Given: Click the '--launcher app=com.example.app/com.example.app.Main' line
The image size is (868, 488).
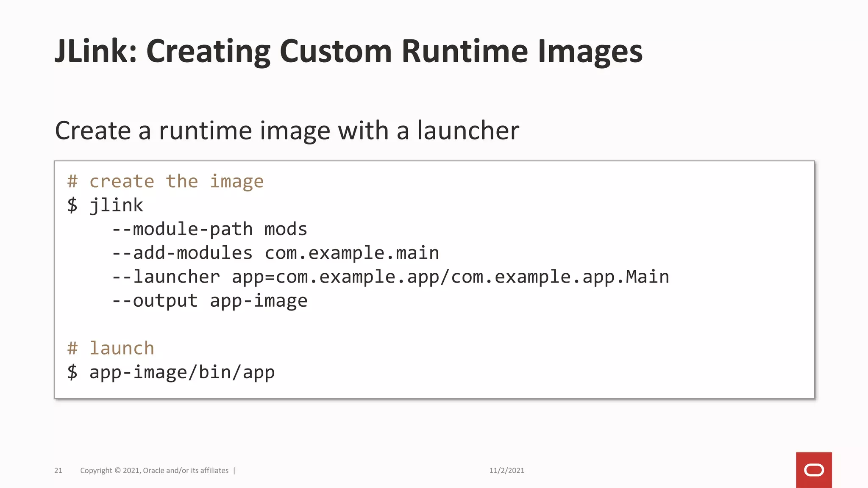Looking at the screenshot, I should pos(390,277).
